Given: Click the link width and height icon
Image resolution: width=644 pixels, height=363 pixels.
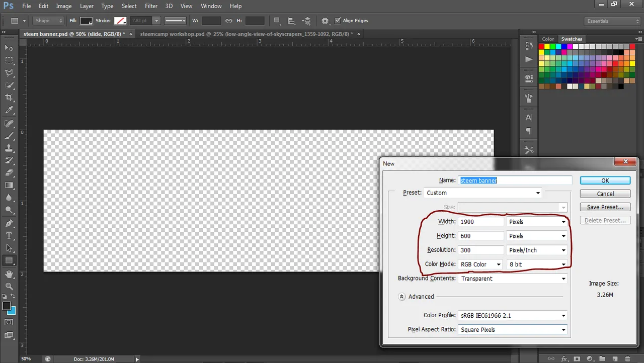Looking at the screenshot, I should (x=228, y=21).
